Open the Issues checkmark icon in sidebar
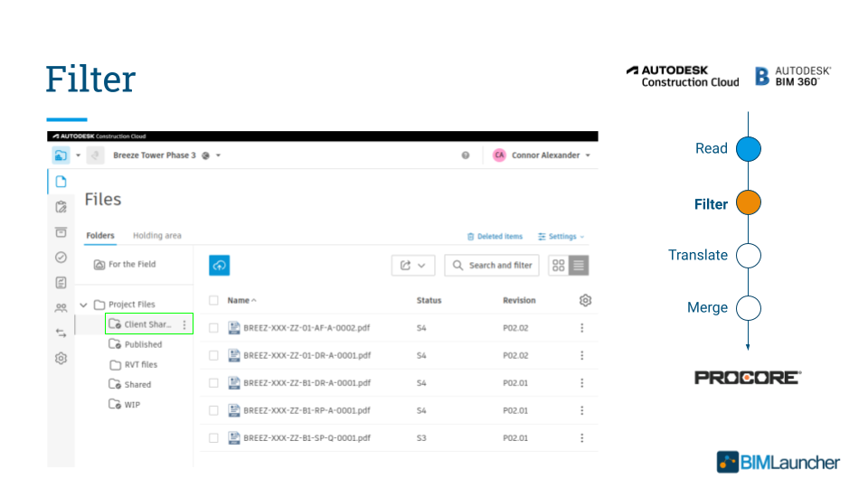The image size is (868, 488). [61, 258]
